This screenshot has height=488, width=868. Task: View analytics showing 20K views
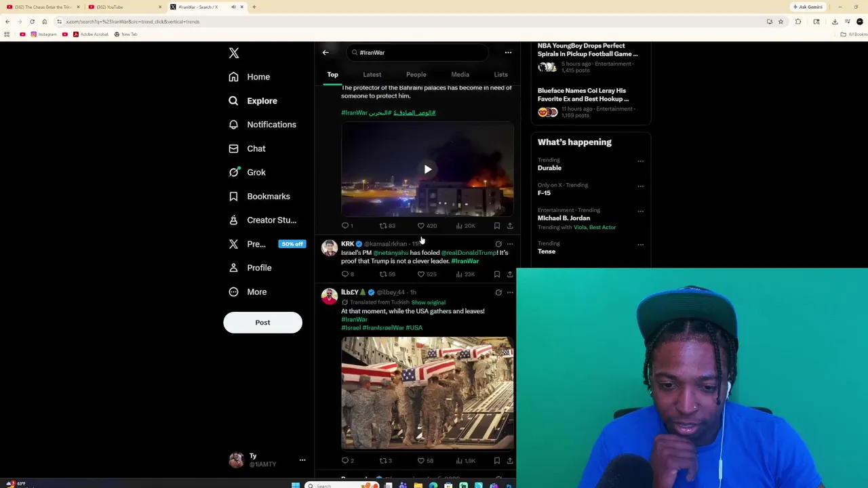[465, 226]
